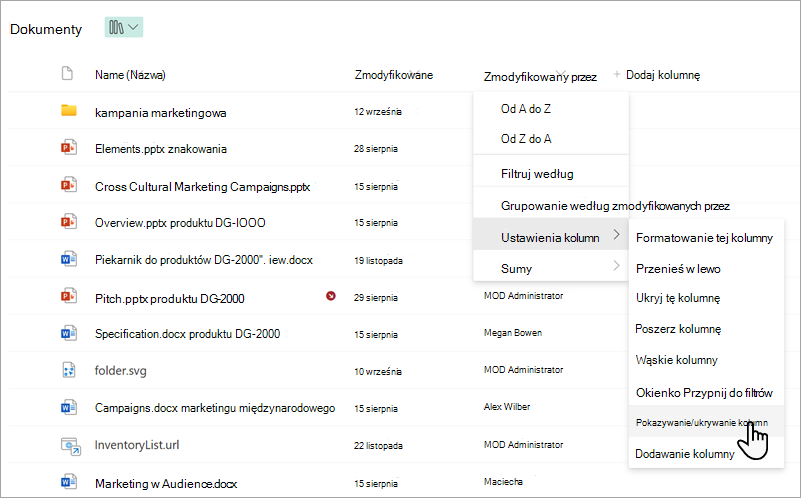Click plus icon next to Dodaj kolumnę
This screenshot has height=498, width=801.
pyautogui.click(x=617, y=75)
